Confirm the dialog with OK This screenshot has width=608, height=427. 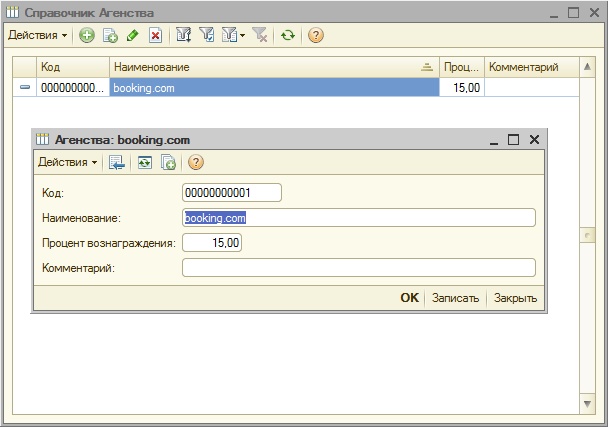(x=409, y=298)
